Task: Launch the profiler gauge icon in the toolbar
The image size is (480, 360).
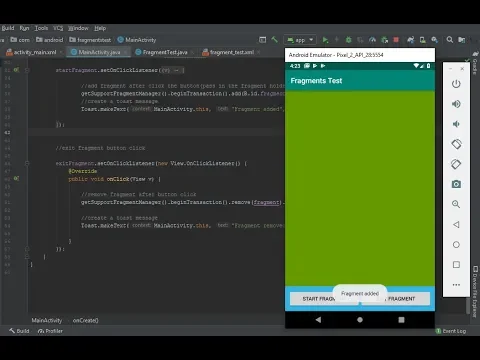Action: pyautogui.click(x=372, y=40)
